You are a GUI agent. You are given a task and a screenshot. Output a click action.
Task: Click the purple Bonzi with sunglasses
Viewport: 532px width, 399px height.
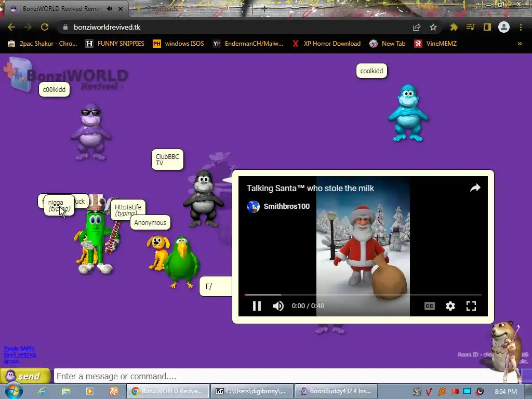tap(90, 132)
